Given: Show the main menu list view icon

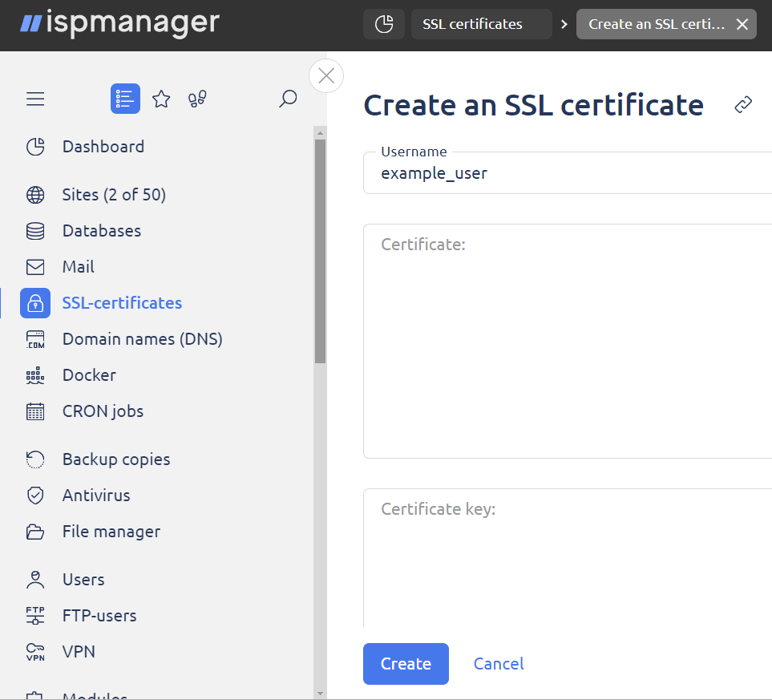Looking at the screenshot, I should [x=125, y=99].
